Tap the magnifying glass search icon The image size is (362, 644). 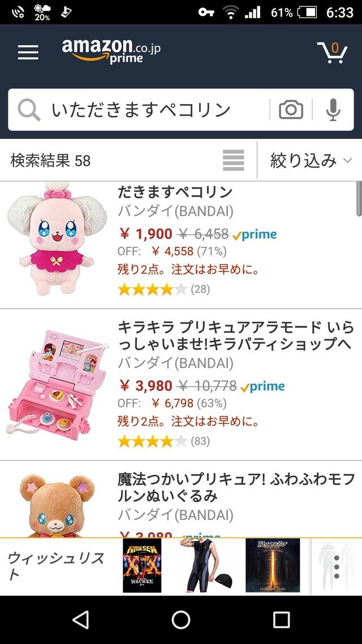click(29, 110)
